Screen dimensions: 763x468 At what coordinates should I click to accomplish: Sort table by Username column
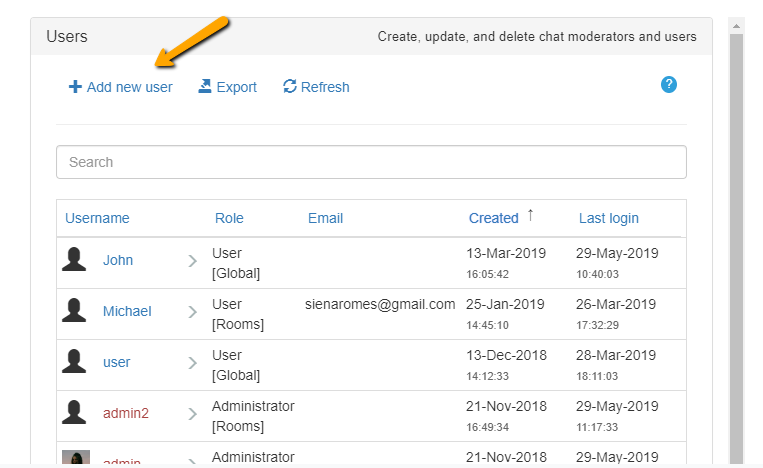tap(97, 218)
